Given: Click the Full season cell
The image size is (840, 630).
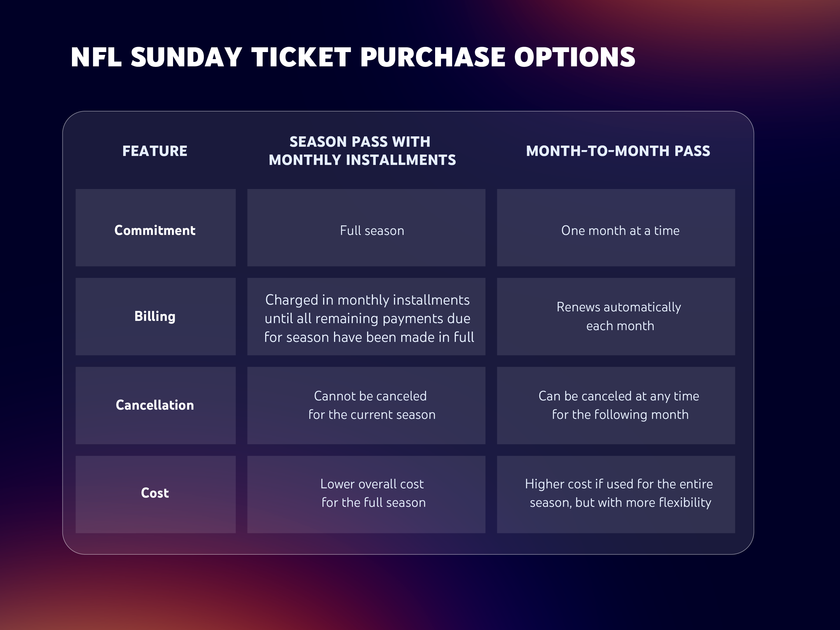Looking at the screenshot, I should tap(372, 230).
